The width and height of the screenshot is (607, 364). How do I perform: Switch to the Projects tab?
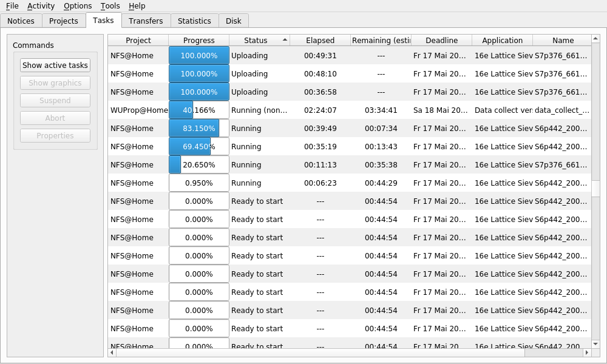point(64,21)
